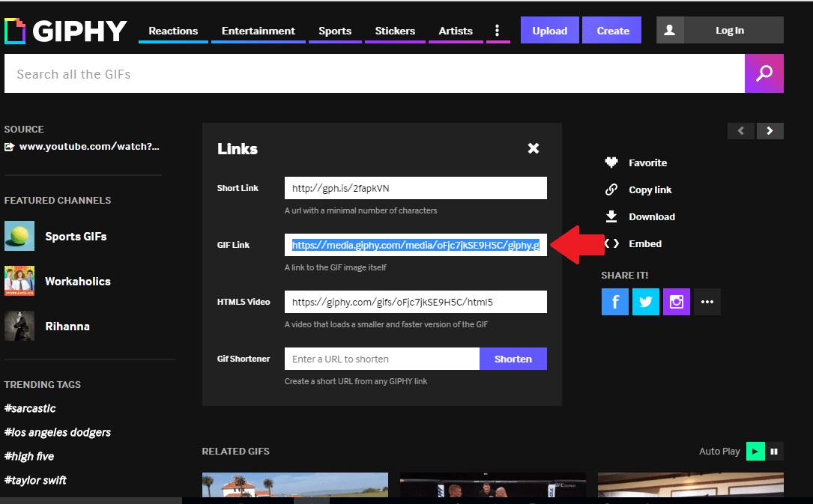This screenshot has width=813, height=504.
Task: Enable Auto Play with play button
Action: (x=755, y=451)
